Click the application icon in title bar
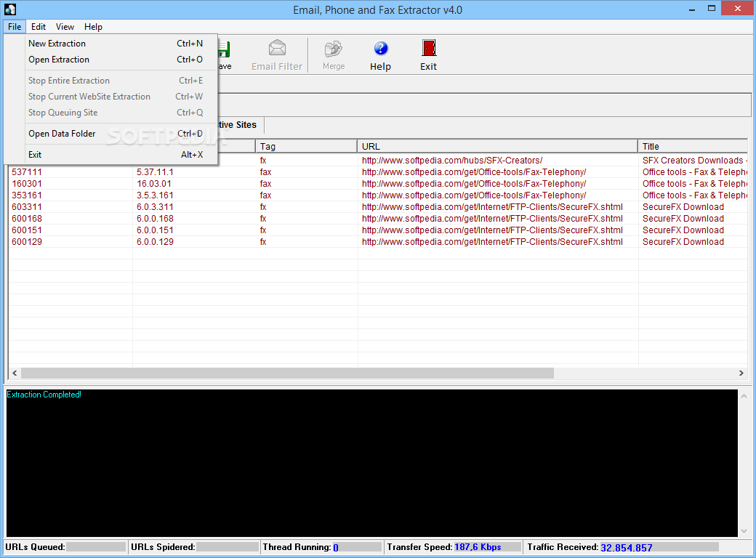The width and height of the screenshot is (756, 558). click(10, 9)
